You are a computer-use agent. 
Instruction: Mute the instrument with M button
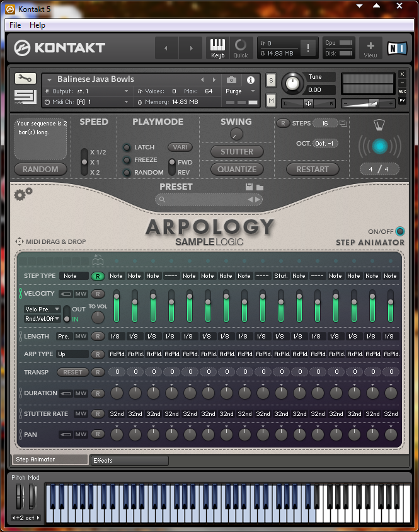(271, 100)
